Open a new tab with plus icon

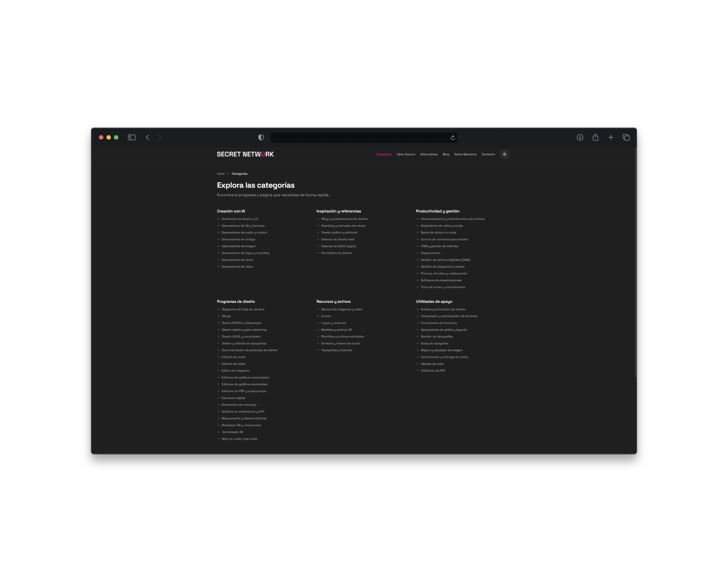coord(611,138)
